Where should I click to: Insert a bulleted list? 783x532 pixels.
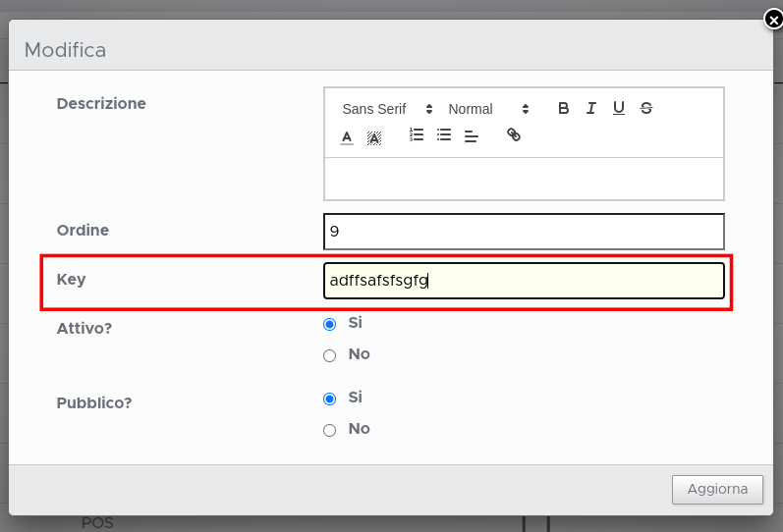coord(444,135)
